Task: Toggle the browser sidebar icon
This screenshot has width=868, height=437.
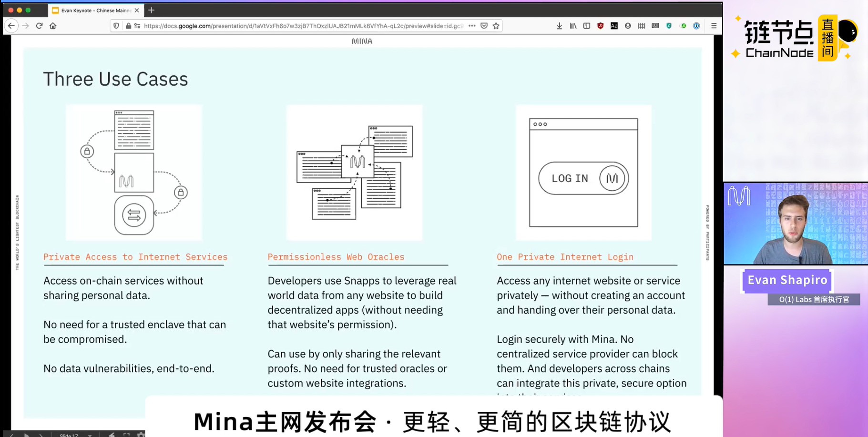Action: point(587,26)
